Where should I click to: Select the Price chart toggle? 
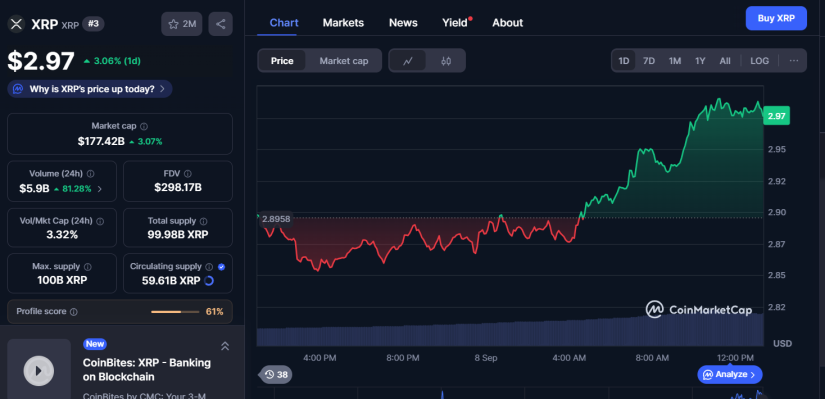(x=282, y=61)
